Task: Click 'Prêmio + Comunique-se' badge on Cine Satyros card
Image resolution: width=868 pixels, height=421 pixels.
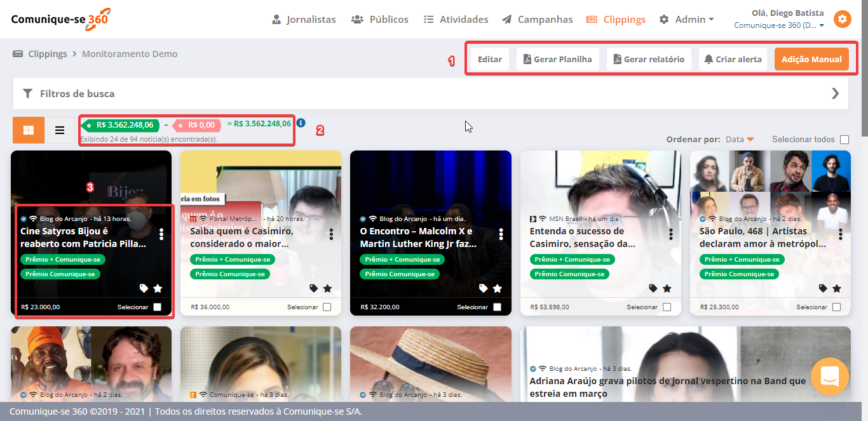Action: [x=63, y=259]
